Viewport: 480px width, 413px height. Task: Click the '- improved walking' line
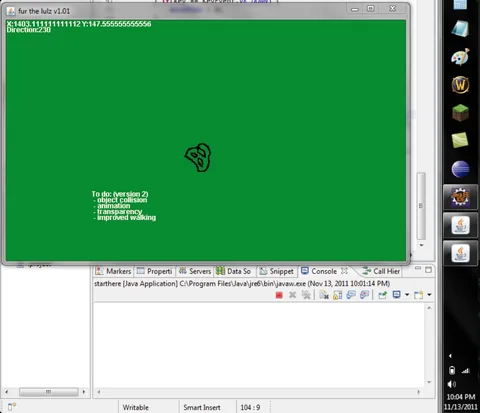pyautogui.click(x=125, y=218)
